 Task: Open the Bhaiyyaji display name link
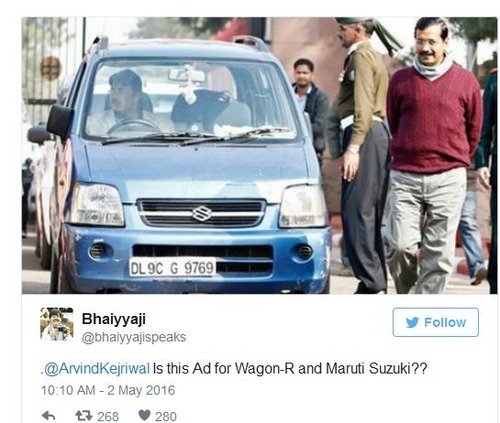pyautogui.click(x=114, y=319)
